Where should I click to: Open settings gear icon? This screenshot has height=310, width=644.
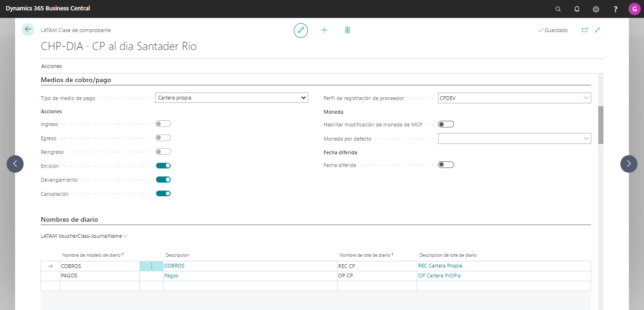click(x=596, y=9)
